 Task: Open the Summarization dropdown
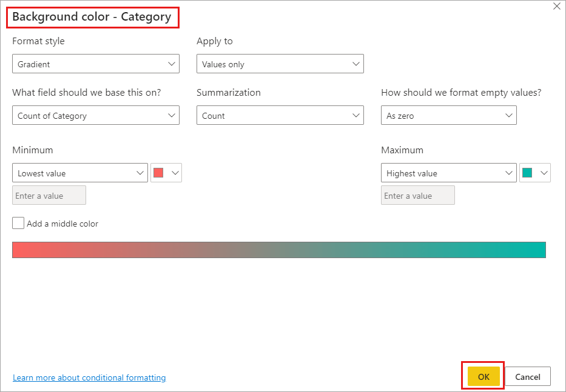(x=280, y=116)
